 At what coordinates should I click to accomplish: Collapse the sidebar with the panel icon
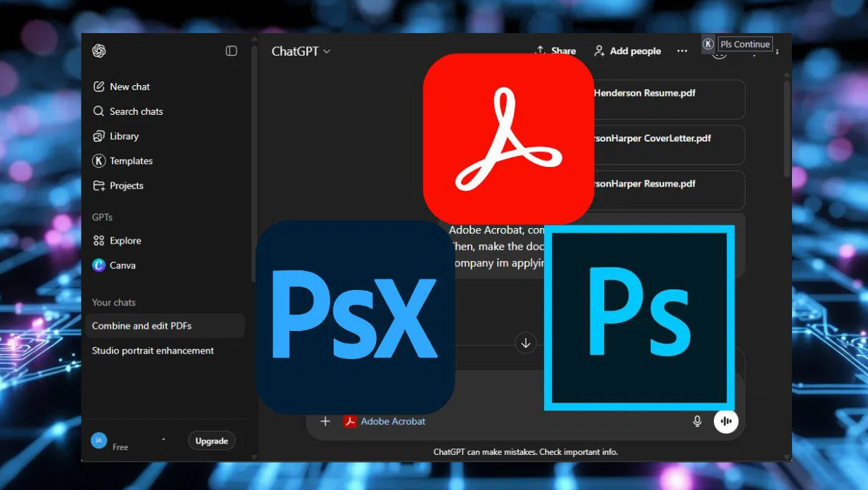pos(231,51)
